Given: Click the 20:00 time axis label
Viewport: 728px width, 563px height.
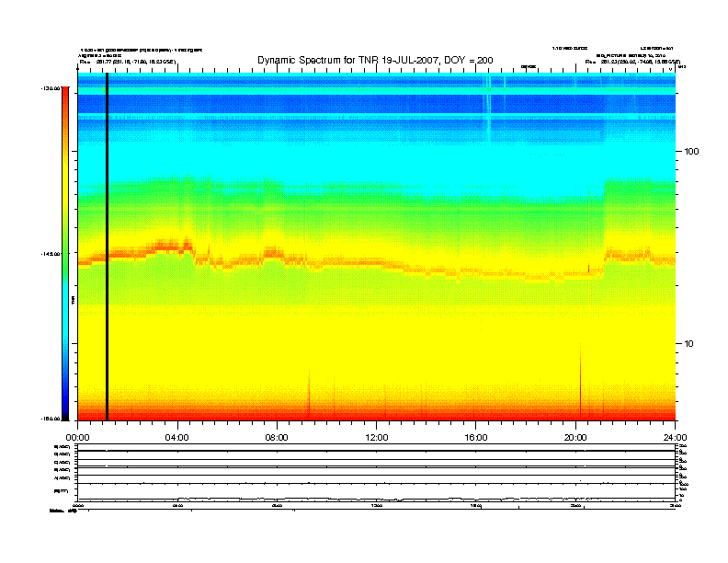Looking at the screenshot, I should point(575,438).
